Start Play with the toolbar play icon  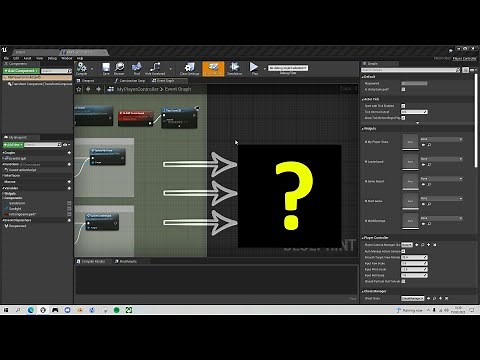tap(254, 68)
